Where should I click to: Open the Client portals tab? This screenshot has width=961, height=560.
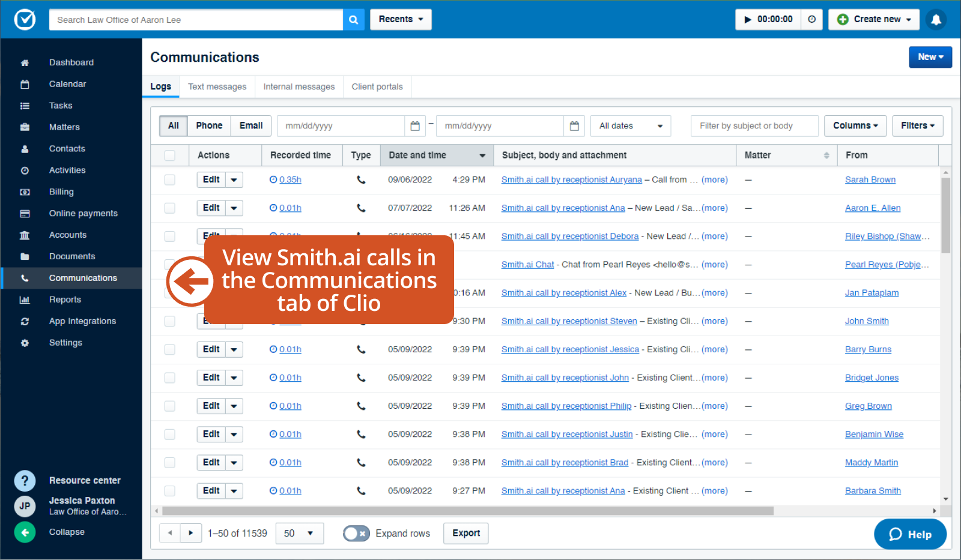pos(377,86)
